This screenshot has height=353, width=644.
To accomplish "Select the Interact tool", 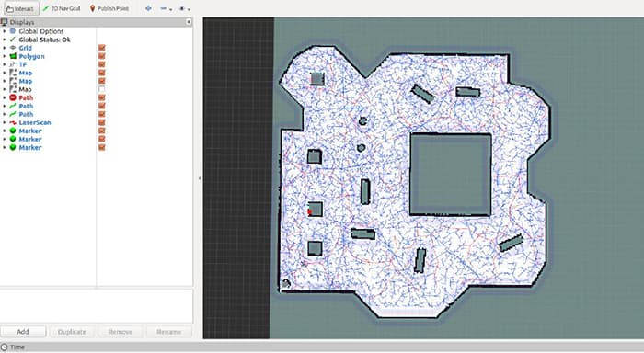I will point(19,8).
